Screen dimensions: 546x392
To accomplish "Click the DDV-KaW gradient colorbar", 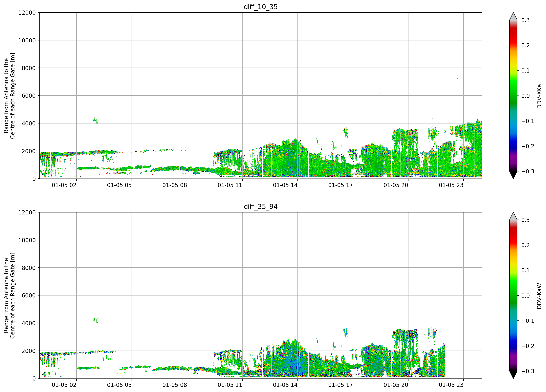I will pyautogui.click(x=513, y=296).
